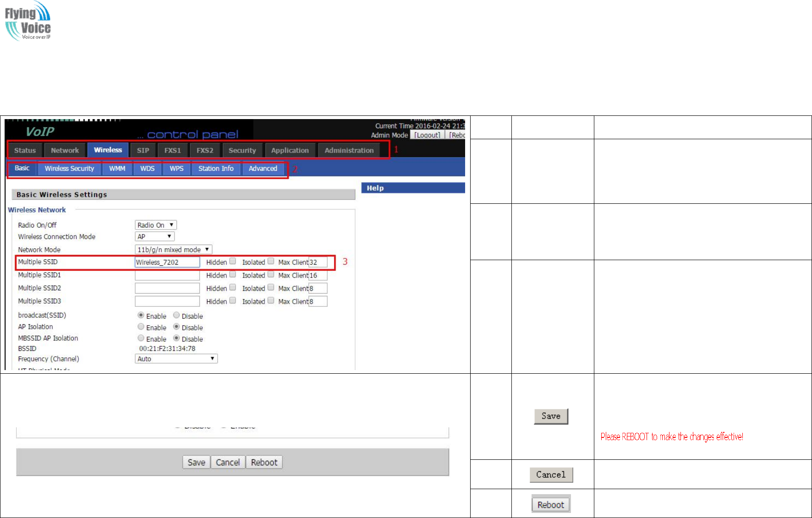Select the Security main tab
Screen dimensions: 812x518
(x=242, y=150)
